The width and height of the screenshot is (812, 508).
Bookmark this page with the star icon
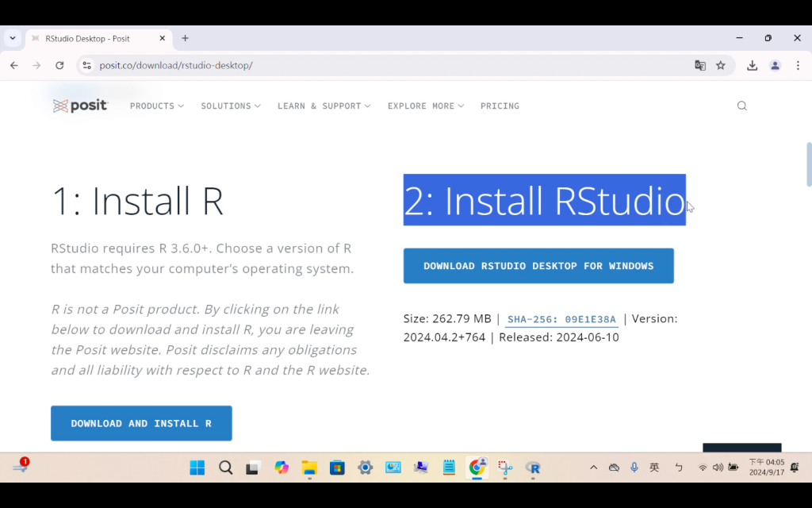[x=720, y=65]
